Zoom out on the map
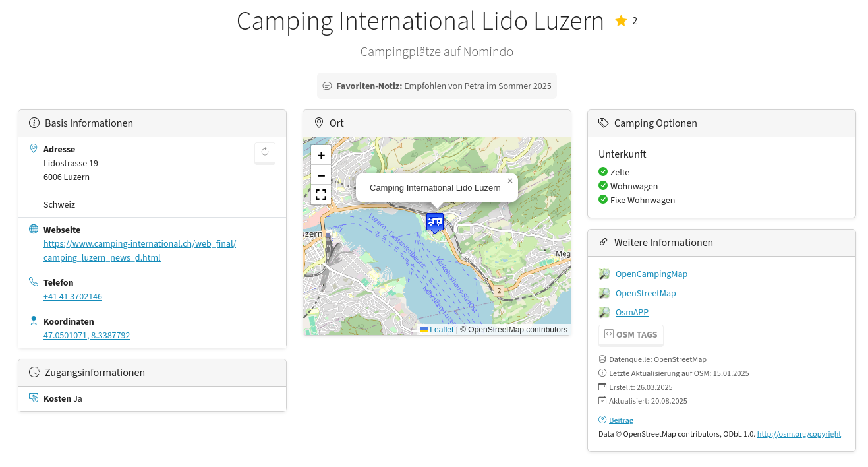The width and height of the screenshot is (868, 467). click(321, 175)
